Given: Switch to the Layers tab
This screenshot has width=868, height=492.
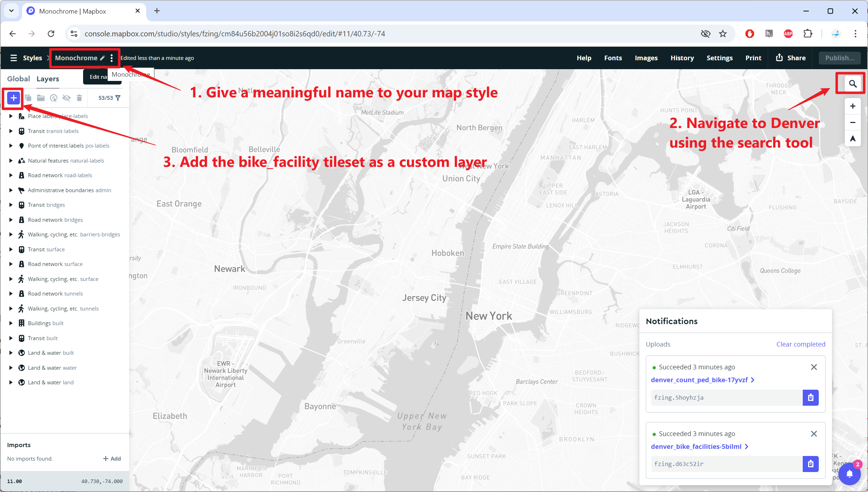Looking at the screenshot, I should (x=48, y=79).
